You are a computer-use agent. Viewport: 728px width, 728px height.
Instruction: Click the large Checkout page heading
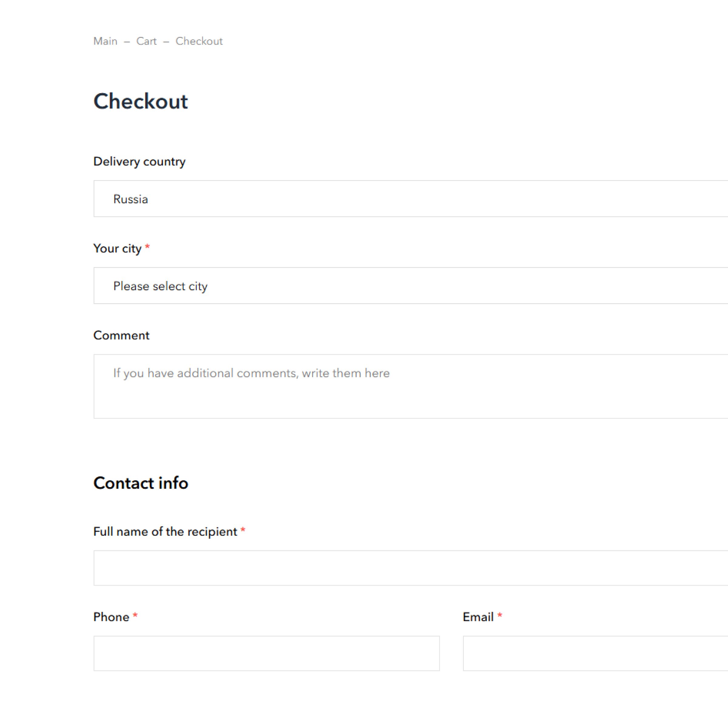(140, 101)
